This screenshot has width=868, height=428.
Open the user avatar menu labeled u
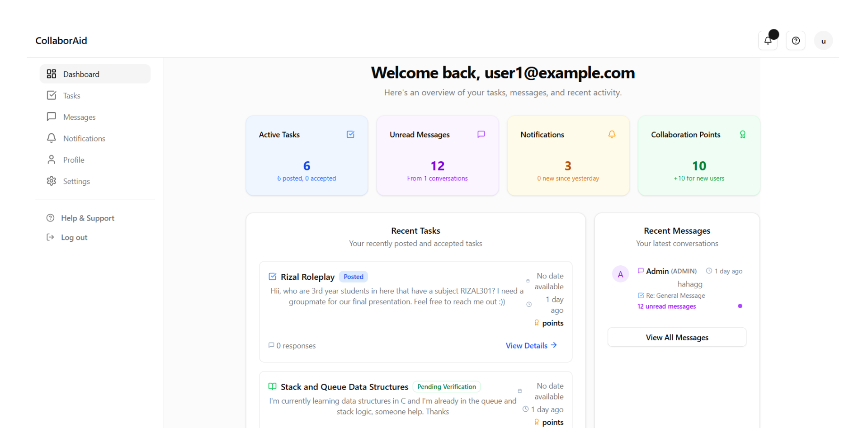(823, 40)
